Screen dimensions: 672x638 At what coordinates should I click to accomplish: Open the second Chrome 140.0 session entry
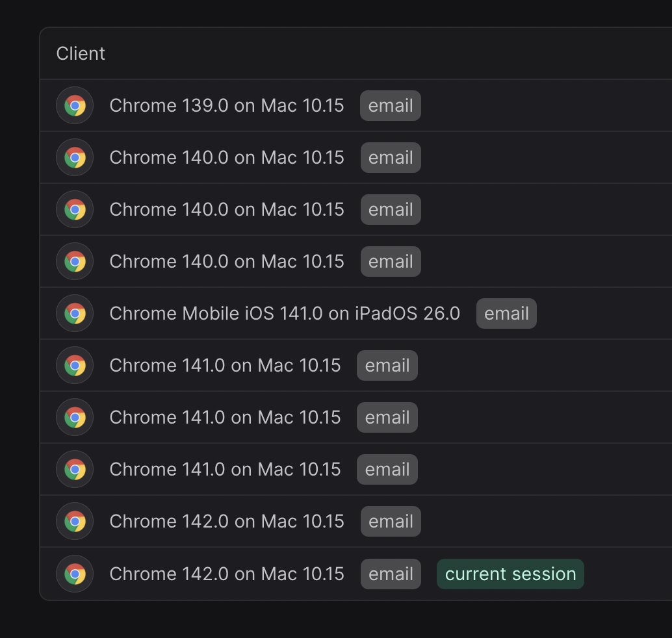point(227,209)
